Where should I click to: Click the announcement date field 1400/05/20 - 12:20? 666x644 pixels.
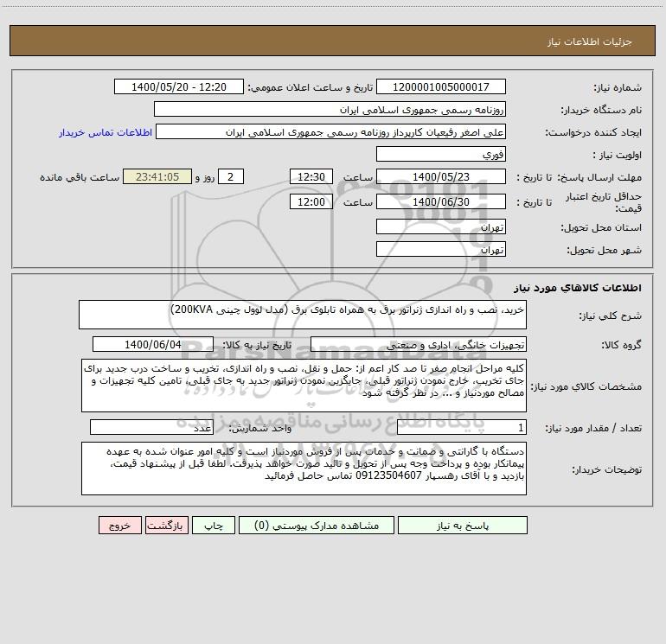tap(179, 86)
